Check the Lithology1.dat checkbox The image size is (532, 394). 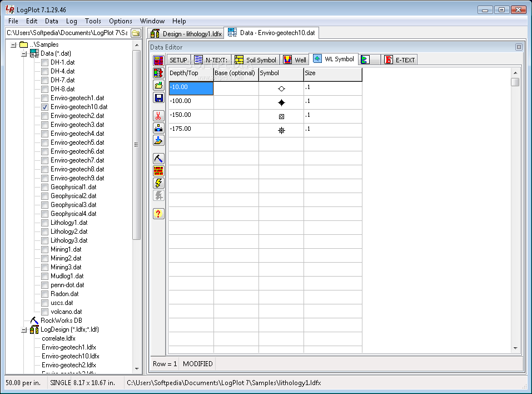(45, 223)
